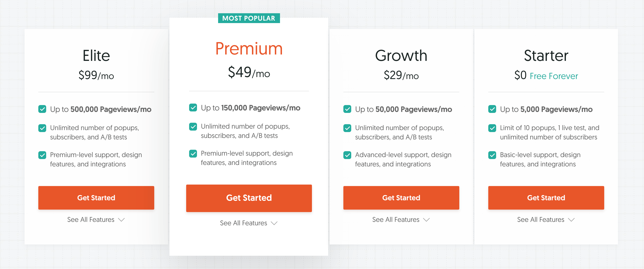
Task: Expand See All Features under the Starter plan
Action: [546, 220]
